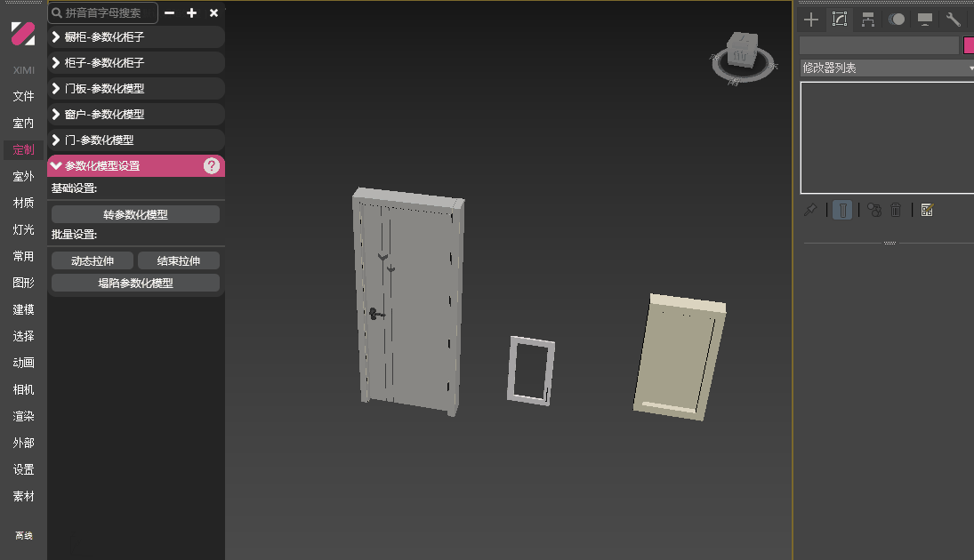Toggle show end result icon
Image resolution: width=974 pixels, height=560 pixels.
842,210
